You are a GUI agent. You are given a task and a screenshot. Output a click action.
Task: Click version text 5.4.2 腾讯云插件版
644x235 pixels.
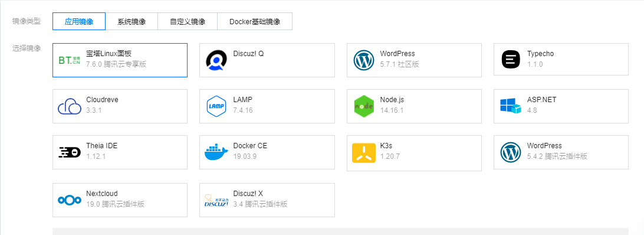[557, 156]
